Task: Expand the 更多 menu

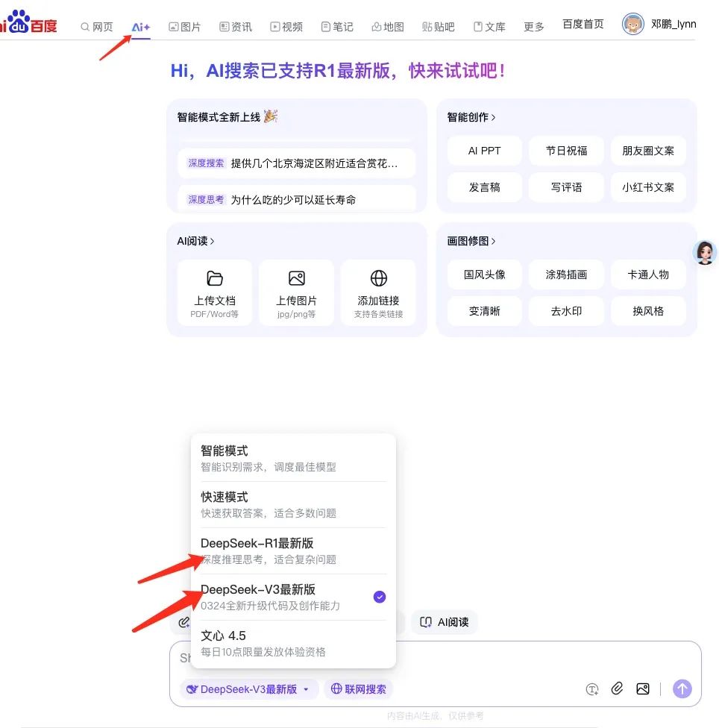Action: click(534, 27)
